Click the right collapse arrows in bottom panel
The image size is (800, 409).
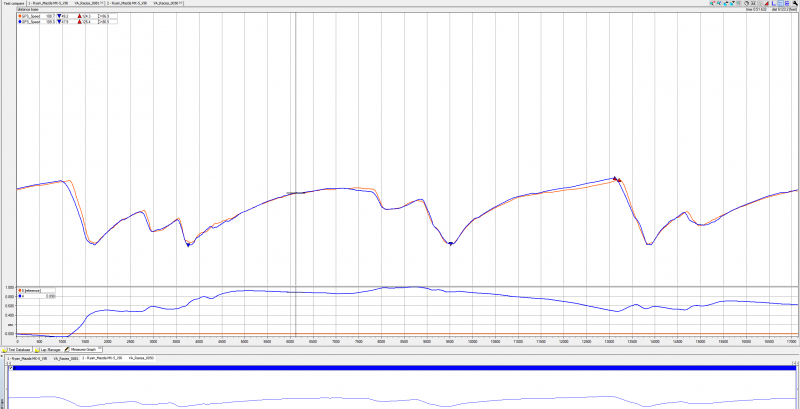[795, 363]
